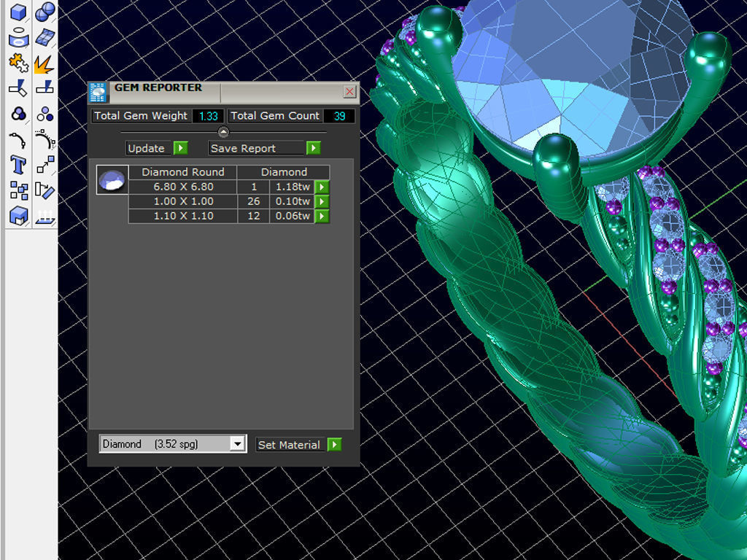Viewport: 747px width, 560px height.
Task: Select the Align/rotate objects tool
Action: pos(44,190)
